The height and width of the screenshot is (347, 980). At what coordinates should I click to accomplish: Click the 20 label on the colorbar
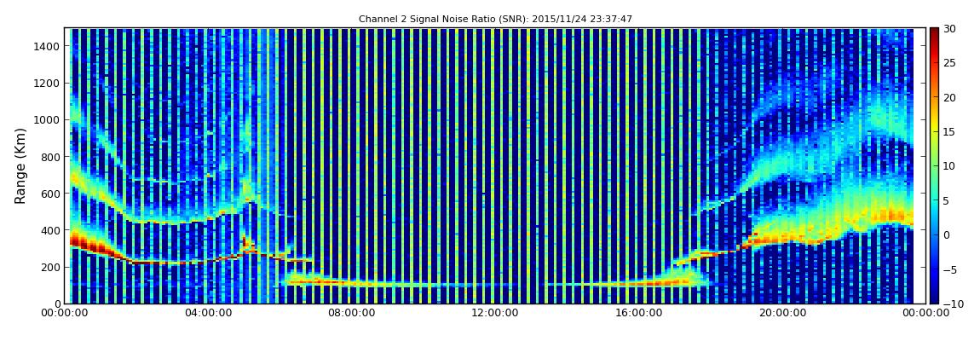tap(950, 97)
